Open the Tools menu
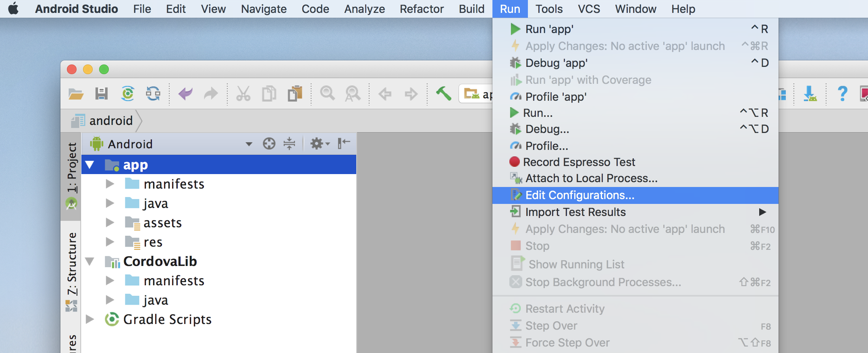Viewport: 868px width, 353px height. (x=549, y=9)
